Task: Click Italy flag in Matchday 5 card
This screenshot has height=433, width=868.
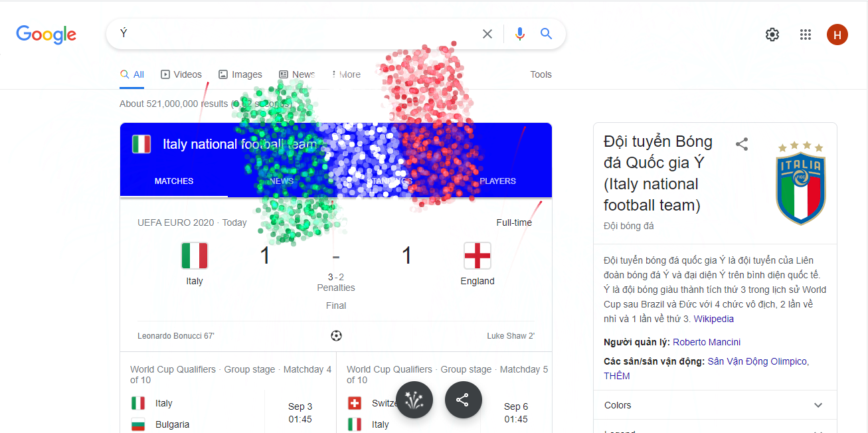Action: point(355,424)
